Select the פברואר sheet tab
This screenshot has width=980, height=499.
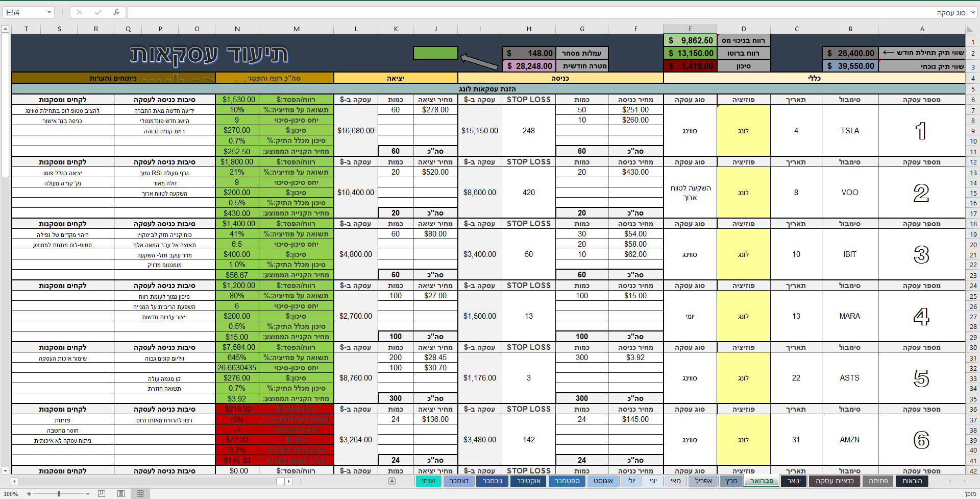(x=762, y=481)
